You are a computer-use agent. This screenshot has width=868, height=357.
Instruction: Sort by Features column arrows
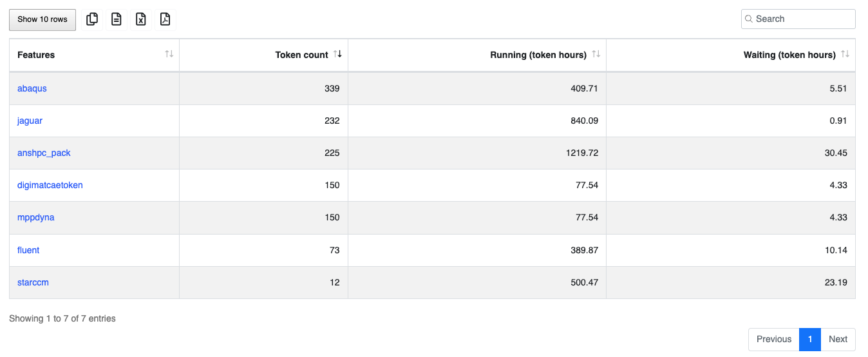coord(169,54)
